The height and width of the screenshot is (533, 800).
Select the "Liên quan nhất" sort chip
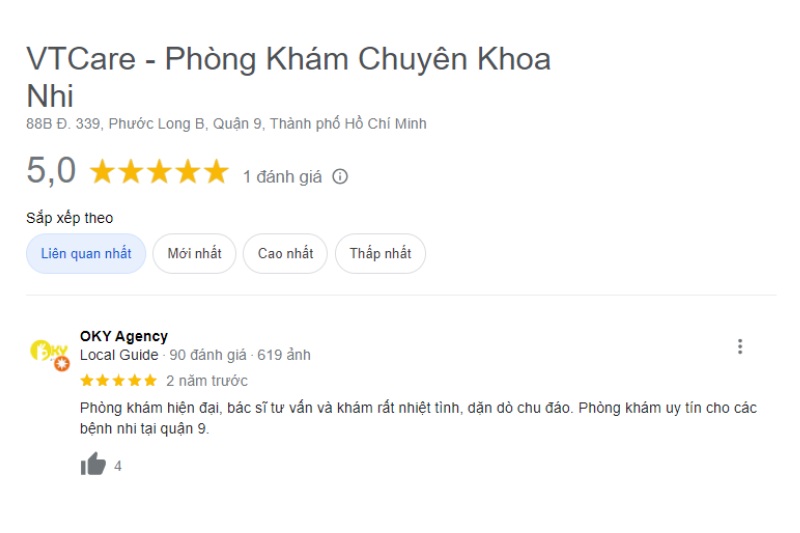coord(86,254)
